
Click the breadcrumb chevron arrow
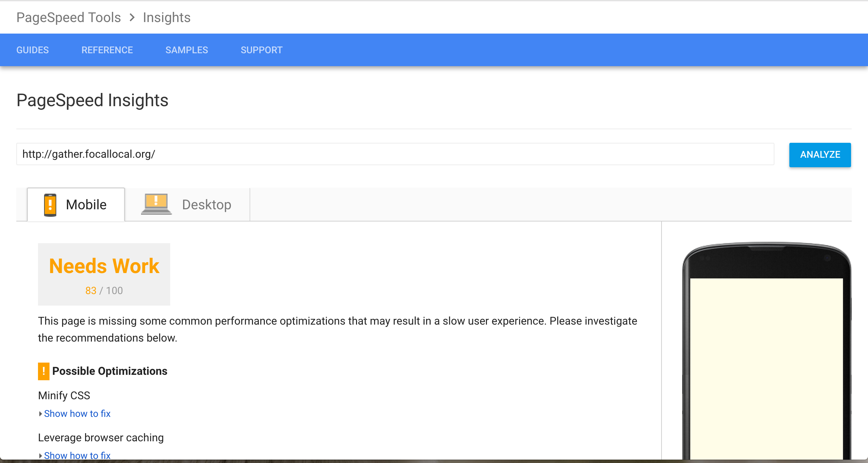click(x=132, y=17)
